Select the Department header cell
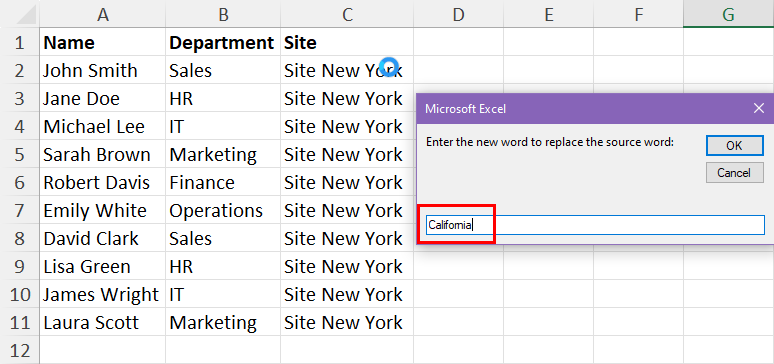This screenshot has width=774, height=364. coord(223,42)
